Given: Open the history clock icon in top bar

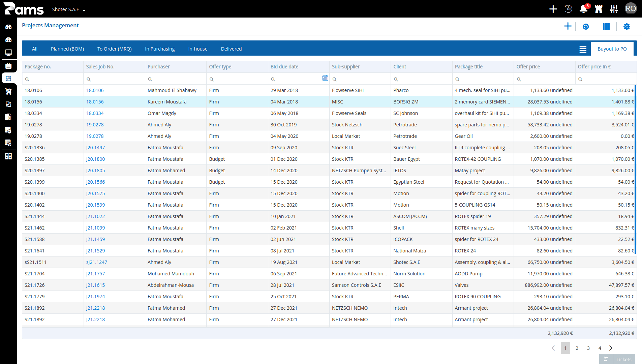Looking at the screenshot, I should (x=569, y=9).
